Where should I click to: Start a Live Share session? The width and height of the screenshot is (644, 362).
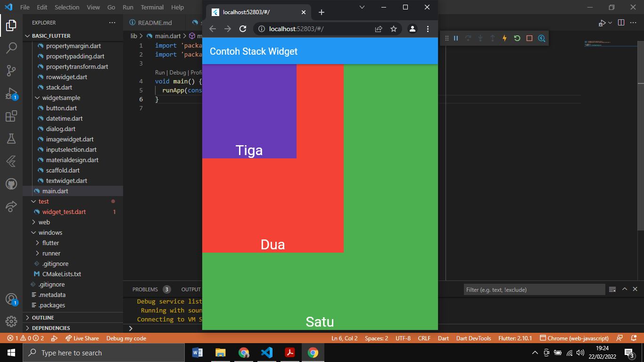(x=83, y=338)
